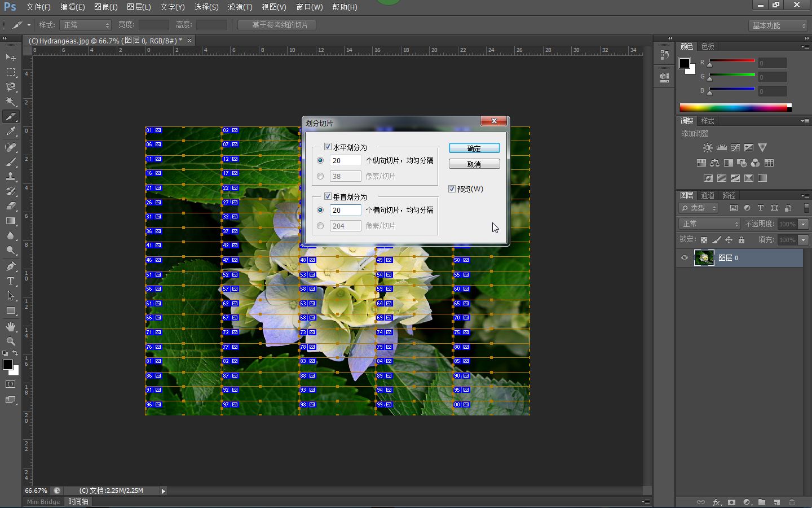Image resolution: width=812 pixels, height=508 pixels.
Task: Add a Curves adjustment
Action: [x=735, y=147]
